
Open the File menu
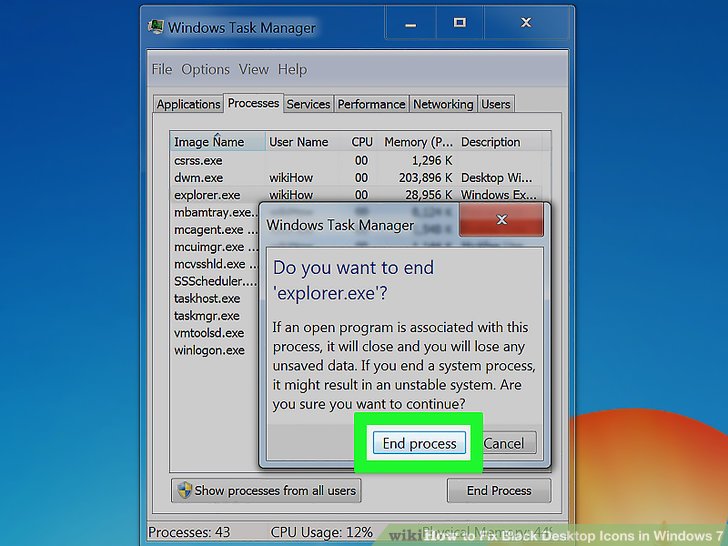[162, 69]
